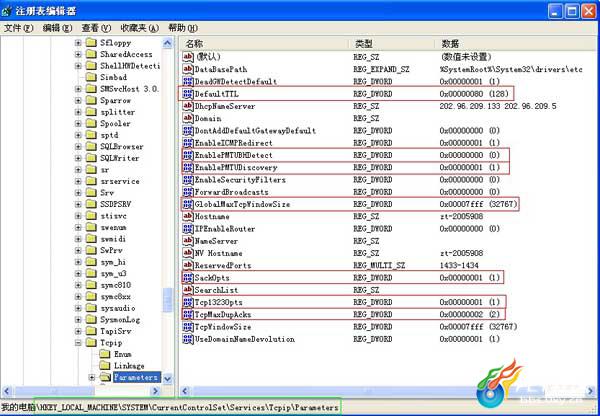Sort by the 名称 column header
Screen dimensions: 600x416
pos(264,44)
